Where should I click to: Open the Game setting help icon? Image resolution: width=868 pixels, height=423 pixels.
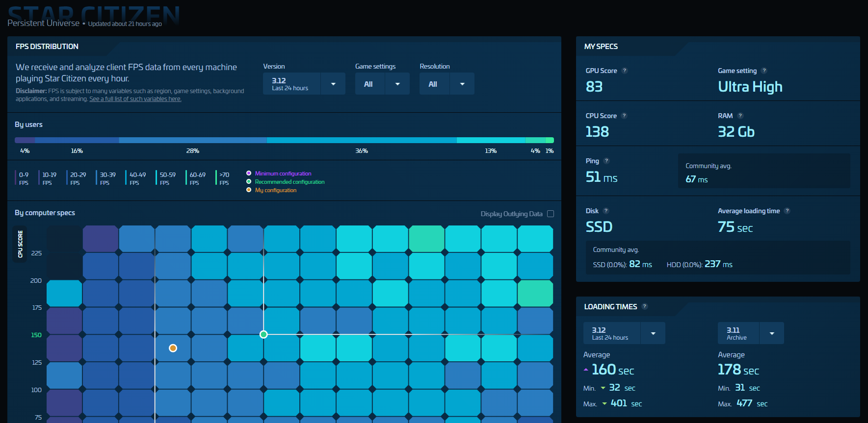(x=764, y=71)
